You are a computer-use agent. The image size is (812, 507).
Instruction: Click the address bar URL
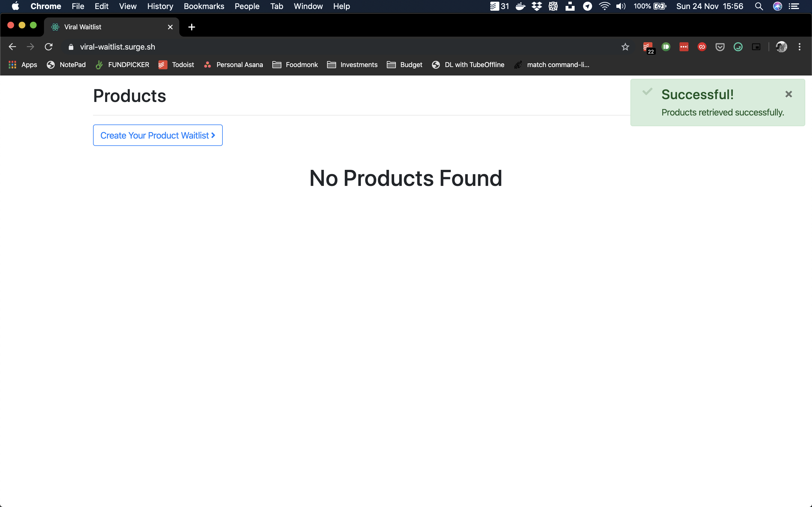118,47
